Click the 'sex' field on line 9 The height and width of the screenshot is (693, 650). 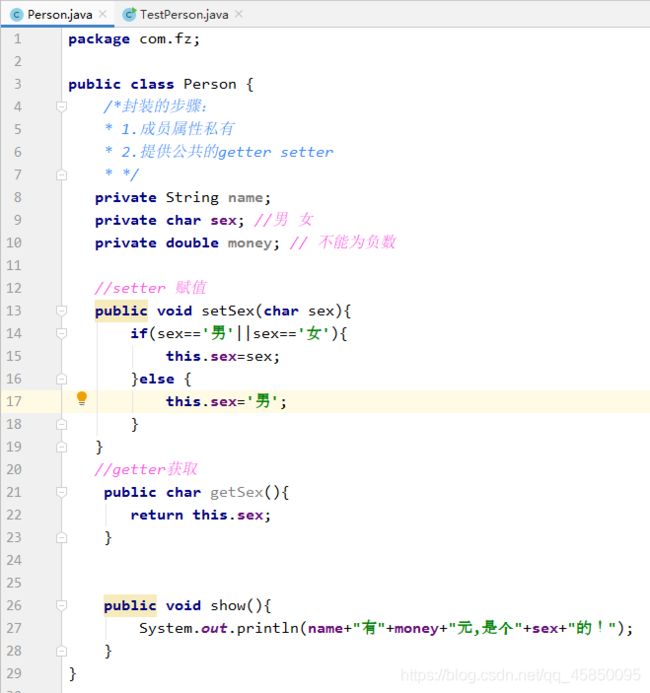pyautogui.click(x=223, y=220)
